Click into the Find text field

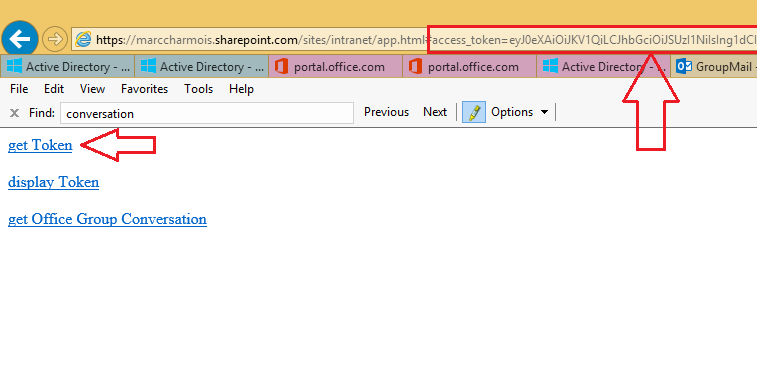(207, 113)
